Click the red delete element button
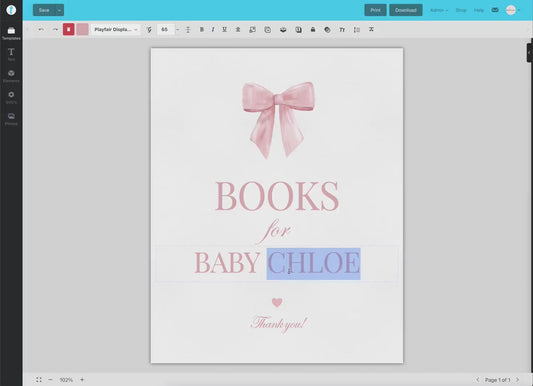This screenshot has height=386, width=533. 69,30
